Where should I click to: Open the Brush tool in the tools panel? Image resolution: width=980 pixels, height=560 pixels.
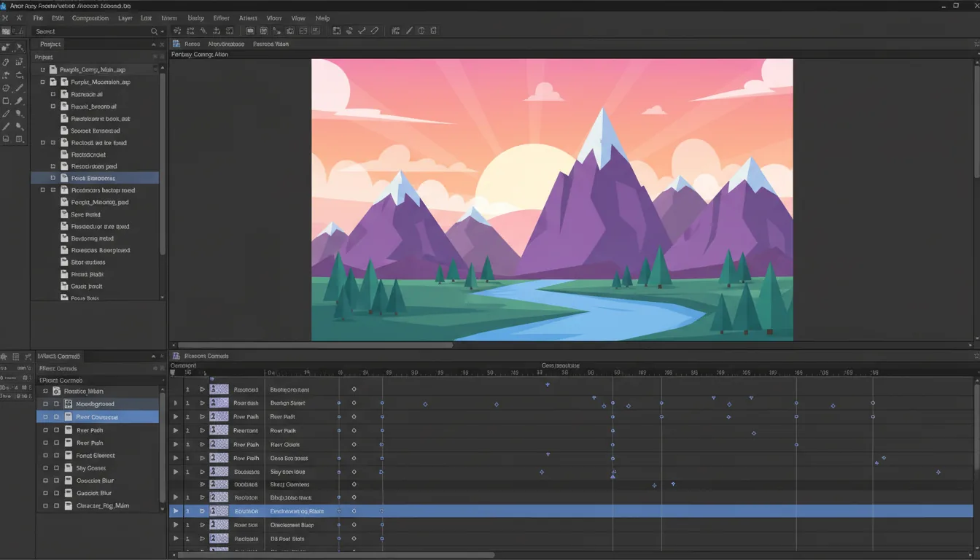(19, 101)
